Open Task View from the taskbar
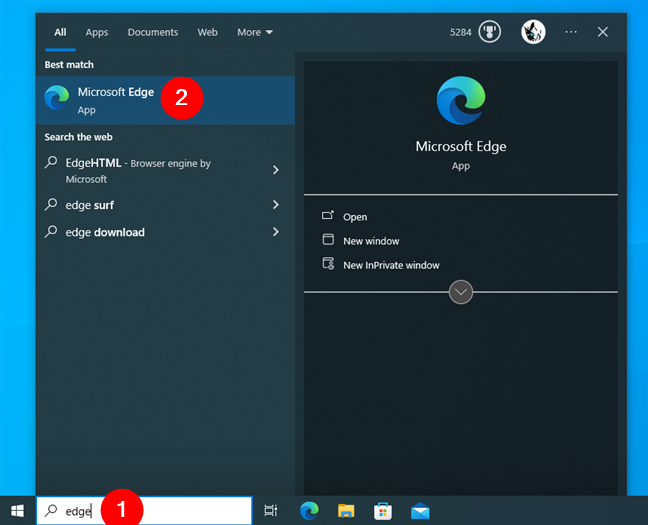648x525 pixels. coord(270,511)
